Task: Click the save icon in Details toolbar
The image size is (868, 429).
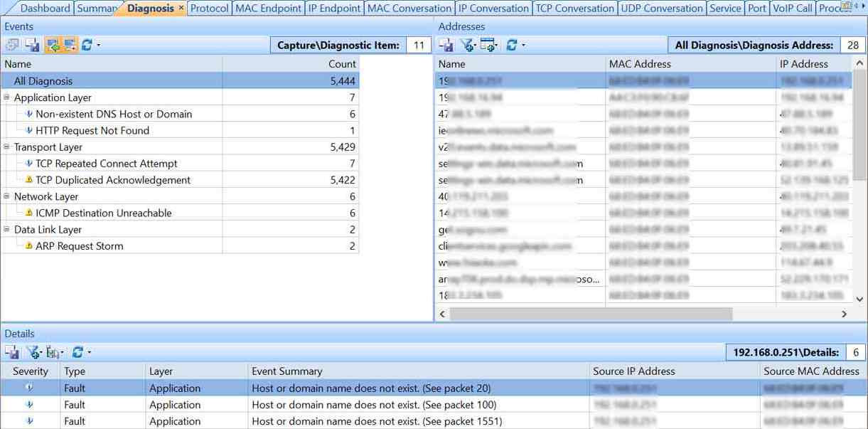Action: pyautogui.click(x=12, y=352)
